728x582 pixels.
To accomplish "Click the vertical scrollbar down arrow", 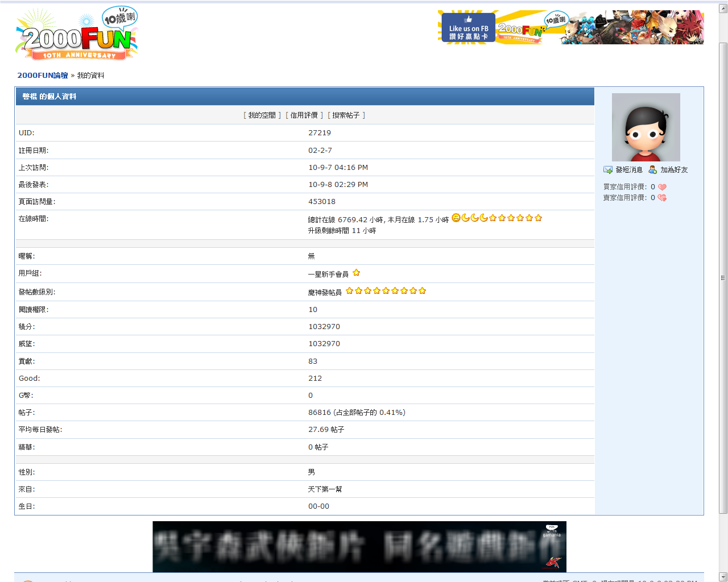I will [x=723, y=577].
